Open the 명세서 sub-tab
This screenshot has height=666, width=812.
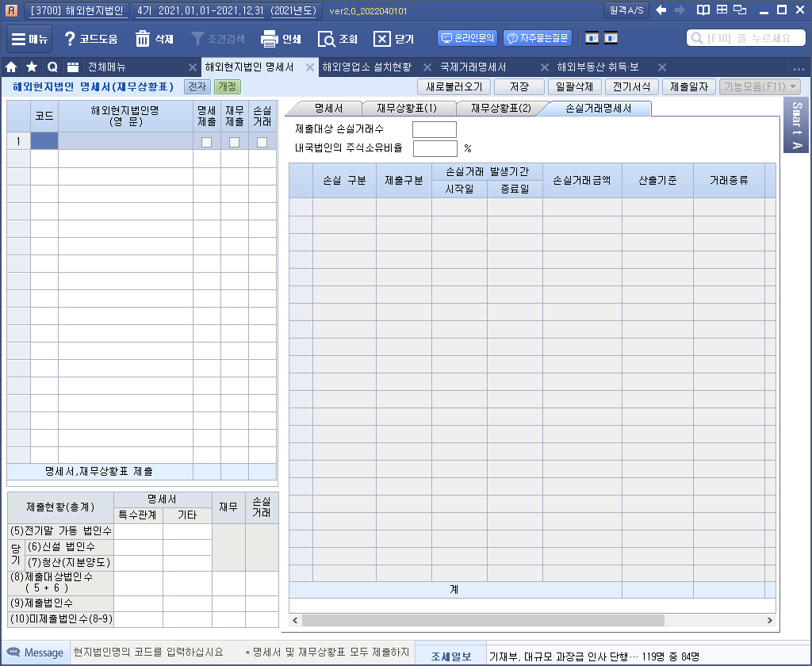click(328, 109)
